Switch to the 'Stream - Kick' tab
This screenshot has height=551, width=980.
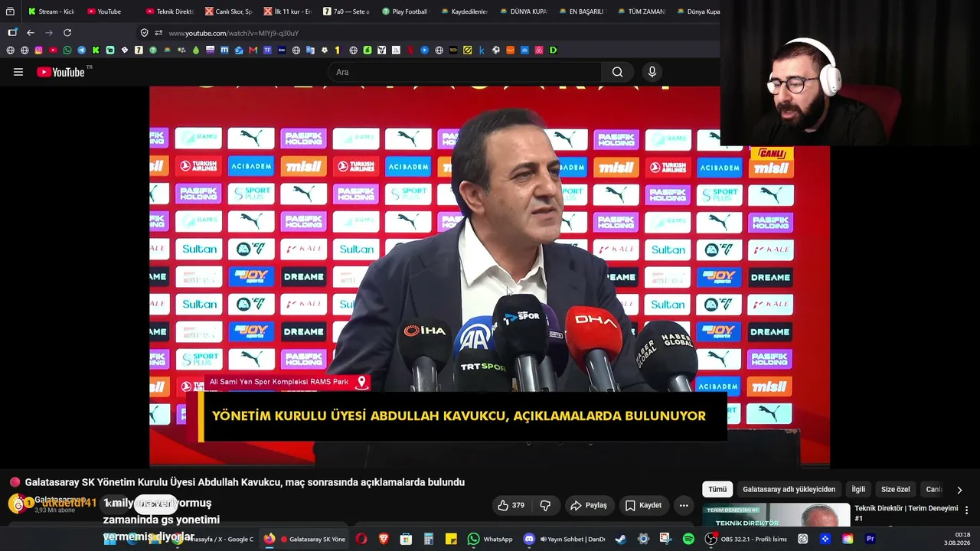pos(51,11)
